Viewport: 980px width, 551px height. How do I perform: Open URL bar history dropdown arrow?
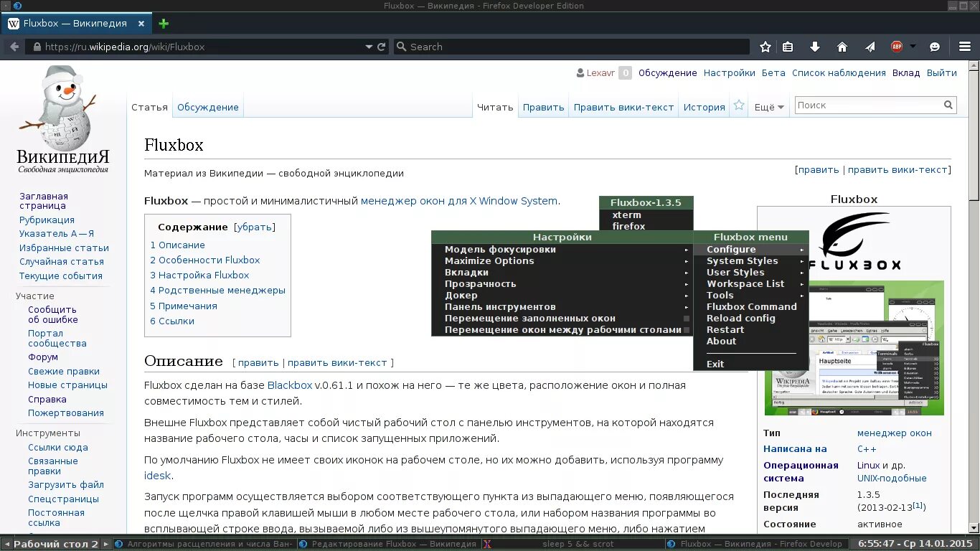(x=369, y=47)
